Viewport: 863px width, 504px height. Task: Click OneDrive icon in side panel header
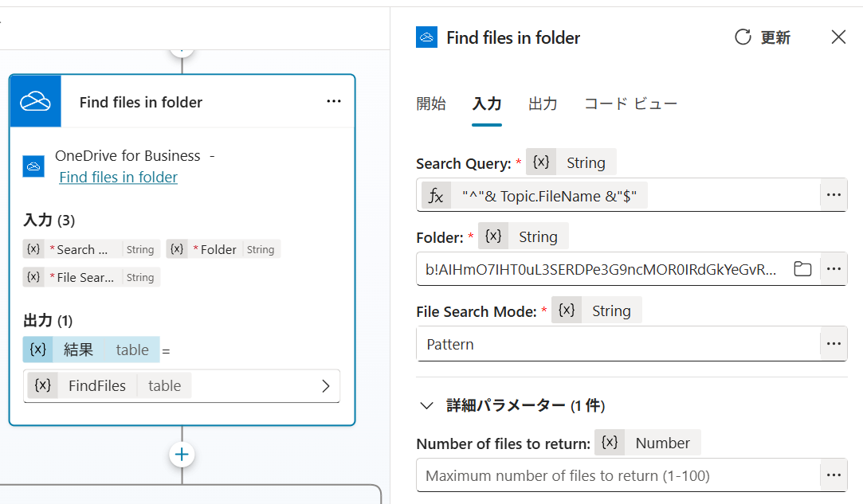click(x=426, y=37)
